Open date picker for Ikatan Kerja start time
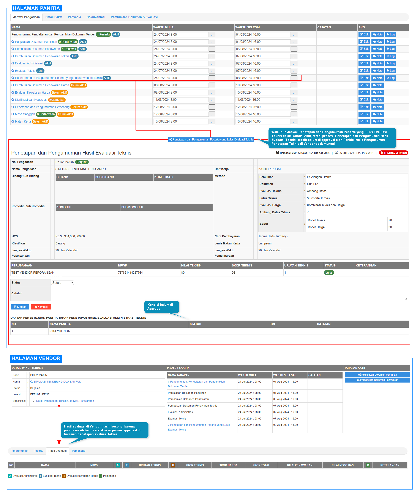 click(212, 122)
